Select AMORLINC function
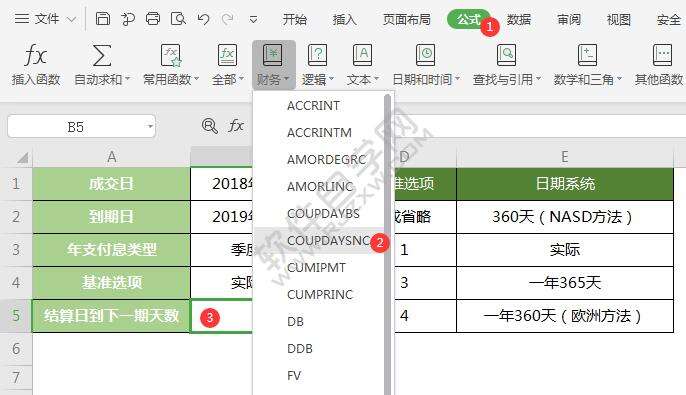 tap(319, 187)
